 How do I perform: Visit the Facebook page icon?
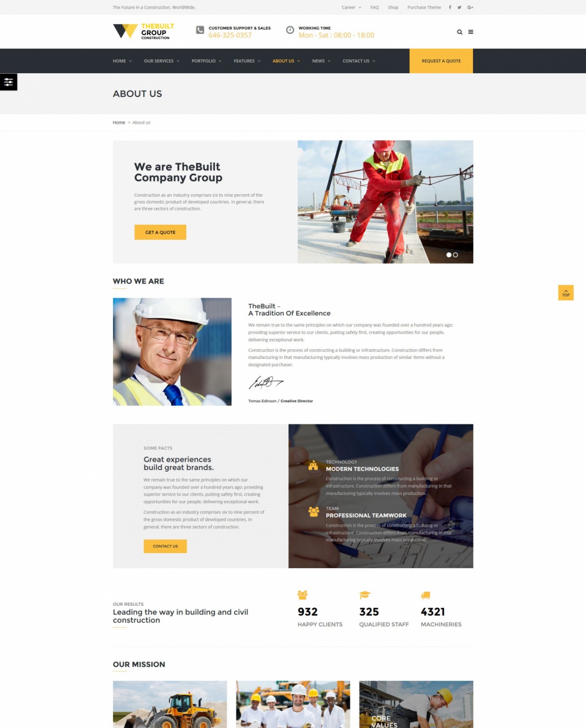tap(450, 7)
